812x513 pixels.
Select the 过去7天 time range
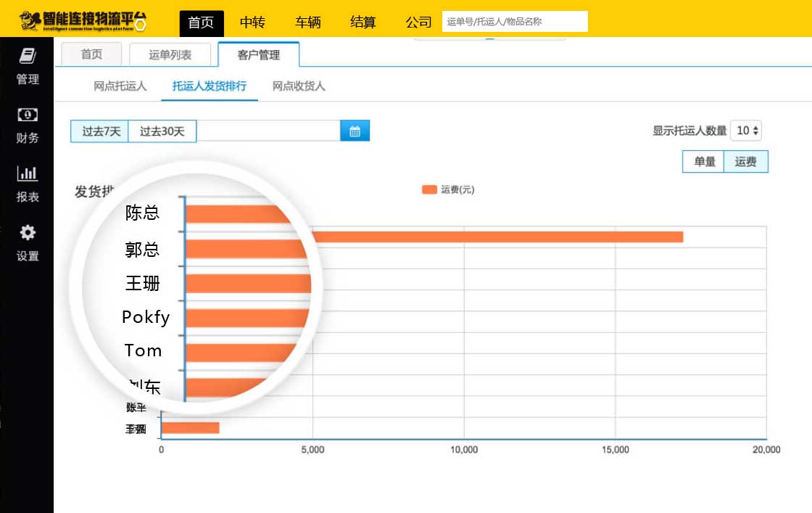(x=100, y=131)
